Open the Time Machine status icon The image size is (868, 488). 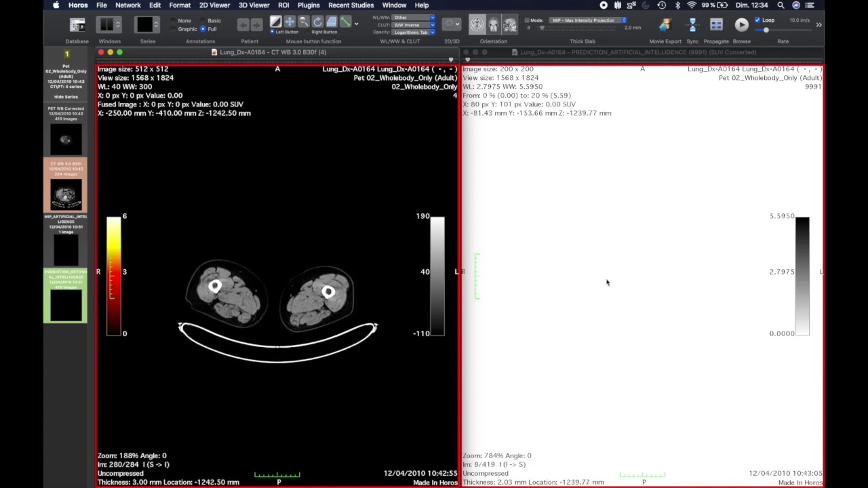pyautogui.click(x=662, y=5)
